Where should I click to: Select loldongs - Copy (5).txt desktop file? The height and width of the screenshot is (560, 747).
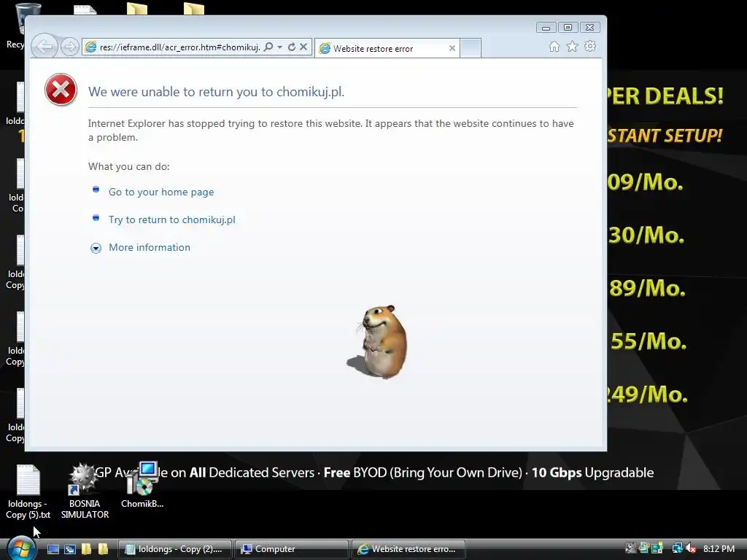(x=28, y=492)
